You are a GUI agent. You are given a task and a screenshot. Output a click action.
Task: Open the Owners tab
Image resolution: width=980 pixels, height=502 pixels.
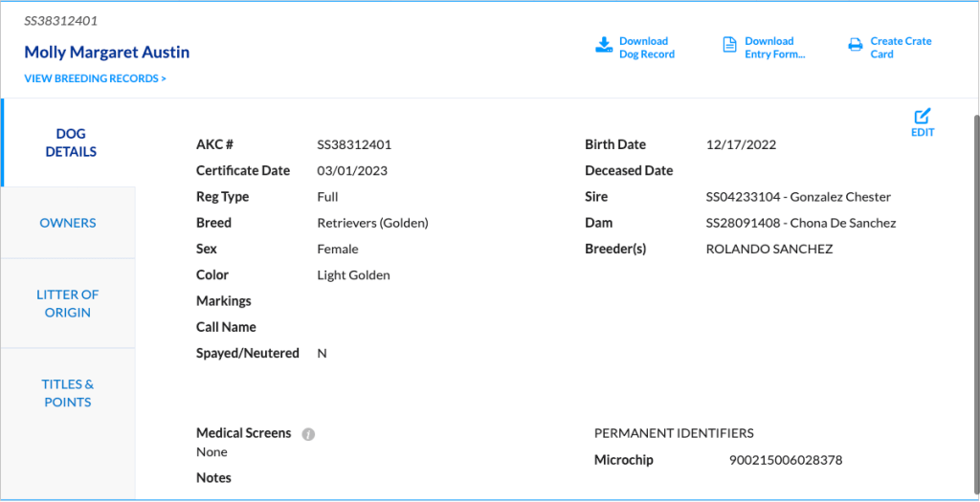tap(68, 223)
